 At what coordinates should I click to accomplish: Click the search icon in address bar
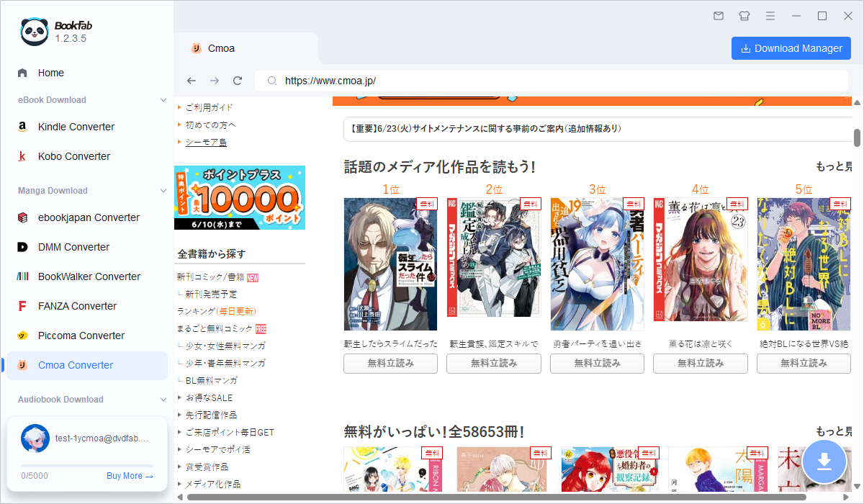[272, 81]
